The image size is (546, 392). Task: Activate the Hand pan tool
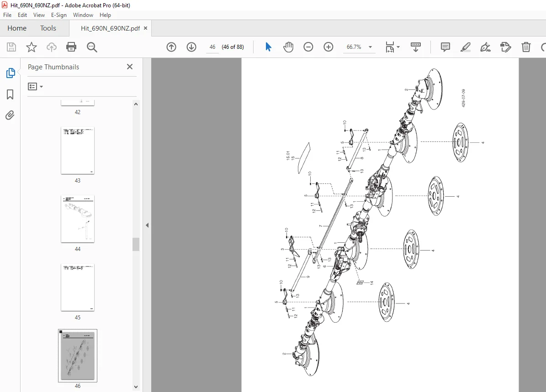click(x=288, y=47)
